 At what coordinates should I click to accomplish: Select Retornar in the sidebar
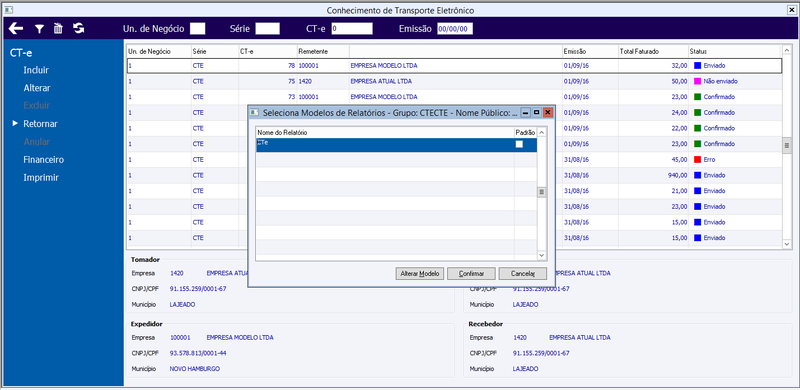coord(40,124)
